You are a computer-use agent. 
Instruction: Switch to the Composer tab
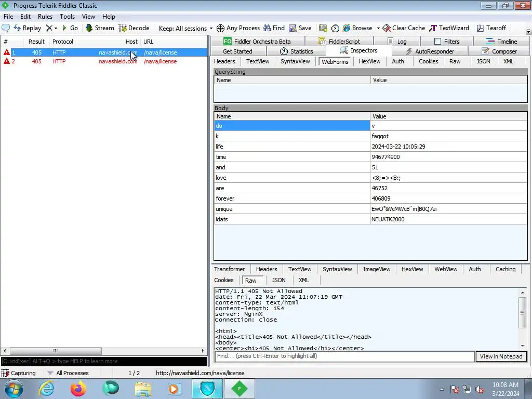coord(499,51)
